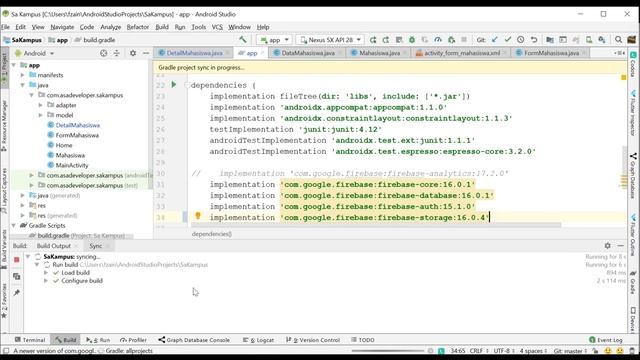Open Home class in project tree
The width and height of the screenshot is (640, 360).
tap(64, 145)
